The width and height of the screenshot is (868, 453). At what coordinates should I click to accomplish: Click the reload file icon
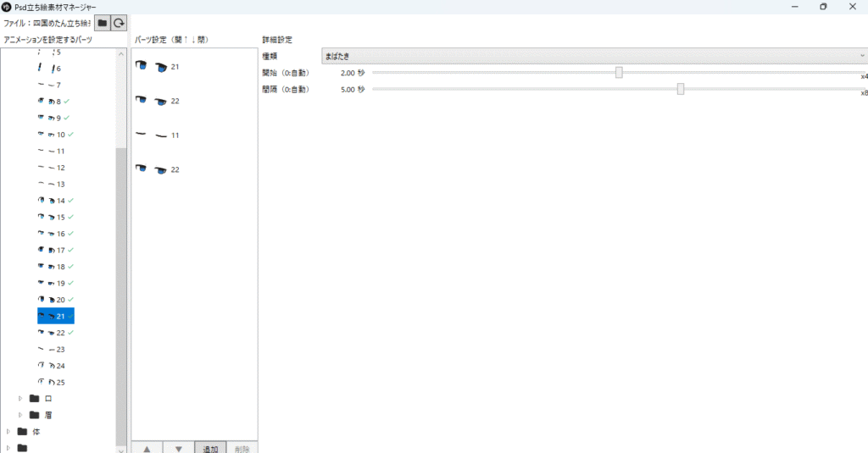click(x=120, y=23)
